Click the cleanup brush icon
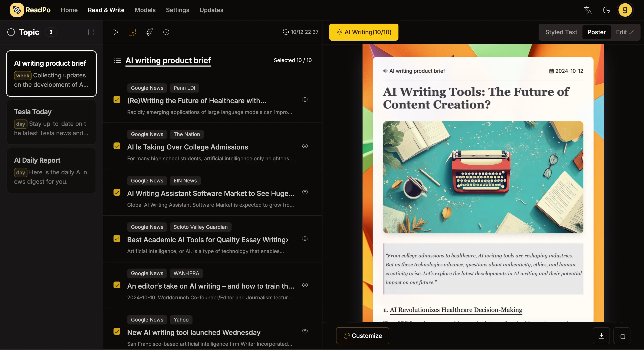 [x=149, y=32]
